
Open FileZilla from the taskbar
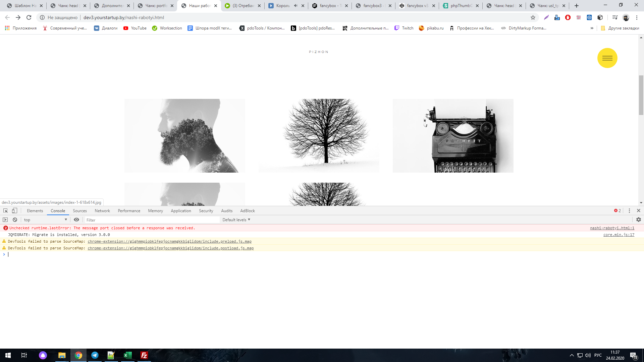pos(144,355)
